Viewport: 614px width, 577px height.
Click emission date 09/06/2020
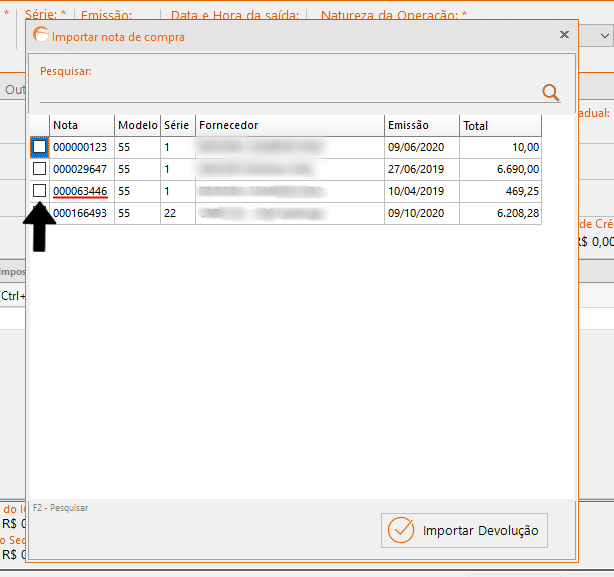(416, 147)
